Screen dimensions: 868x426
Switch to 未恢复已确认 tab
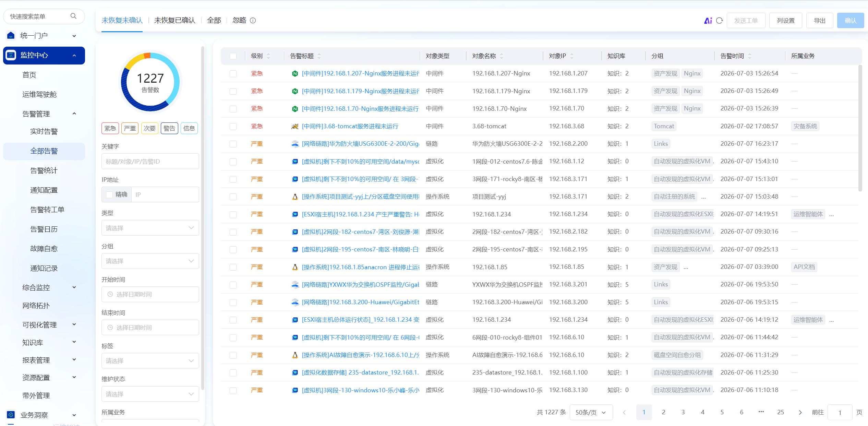click(x=175, y=21)
